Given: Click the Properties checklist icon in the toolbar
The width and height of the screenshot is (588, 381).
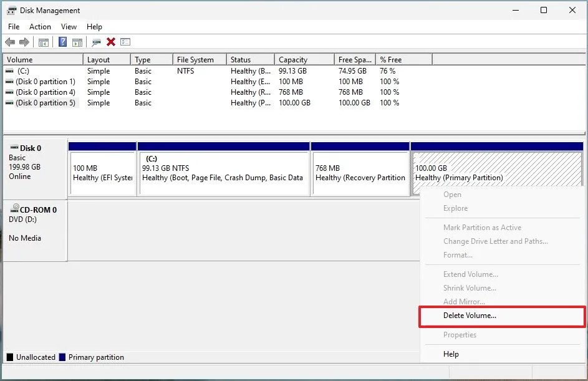Looking at the screenshot, I should [125, 42].
